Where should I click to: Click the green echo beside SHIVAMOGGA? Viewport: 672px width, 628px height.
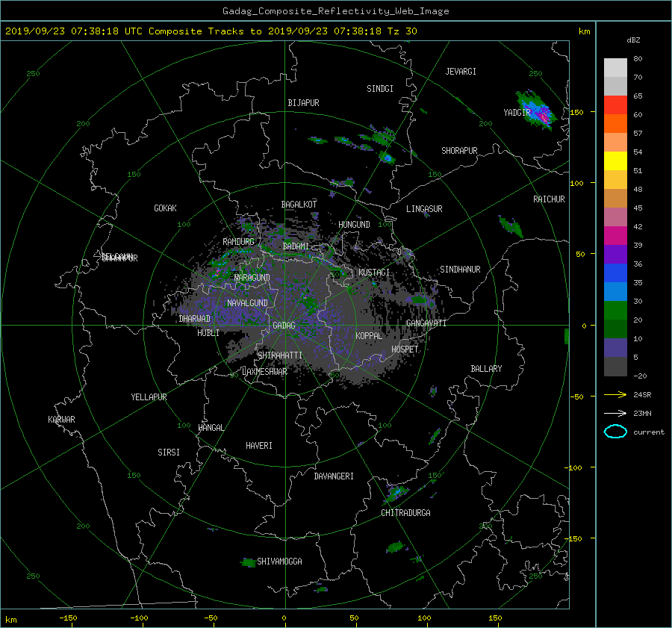[x=247, y=562]
